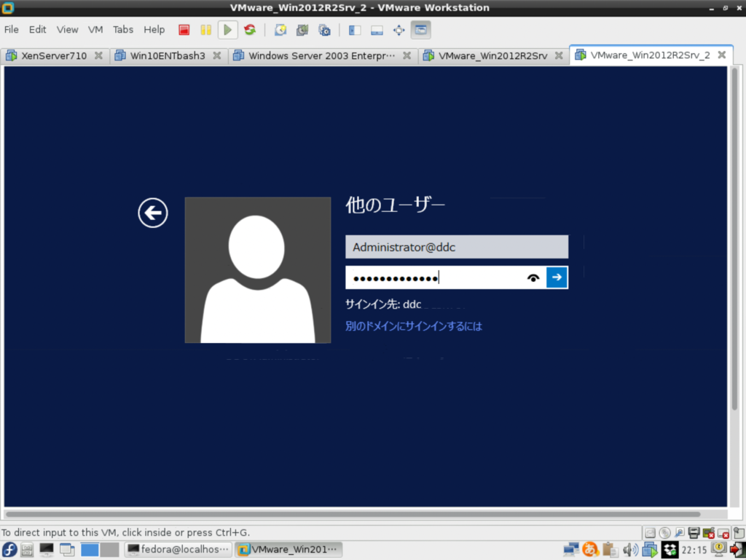Open the Help menu
The image size is (746, 560).
pyautogui.click(x=154, y=29)
